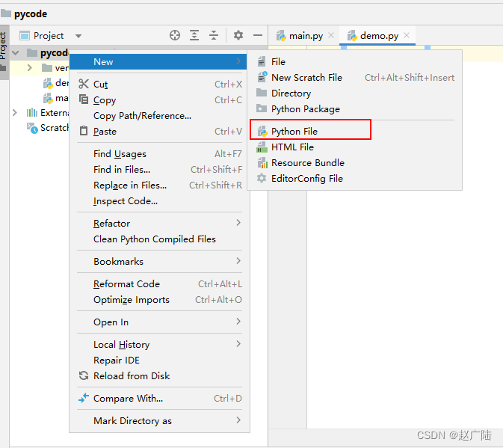Select Repair IDE menu entry
The image size is (503, 448).
click(159, 360)
